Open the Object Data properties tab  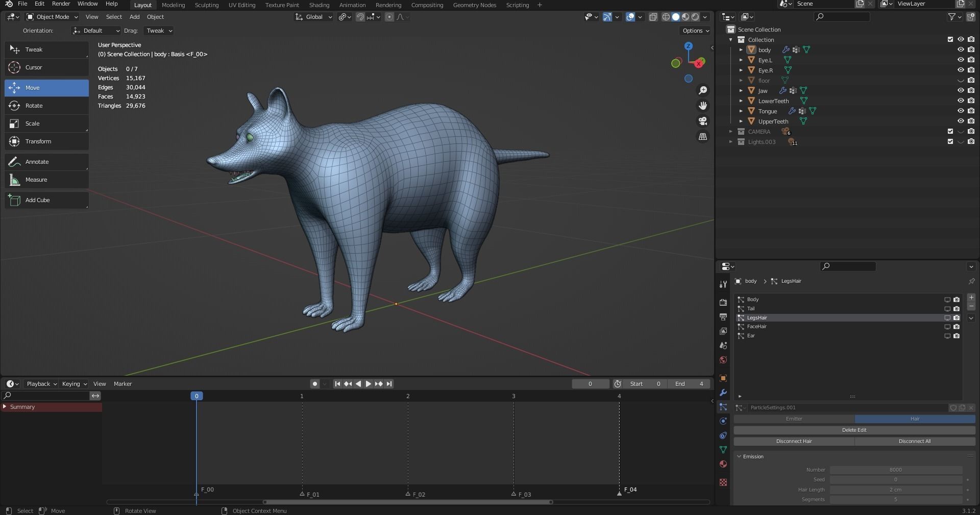point(723,450)
